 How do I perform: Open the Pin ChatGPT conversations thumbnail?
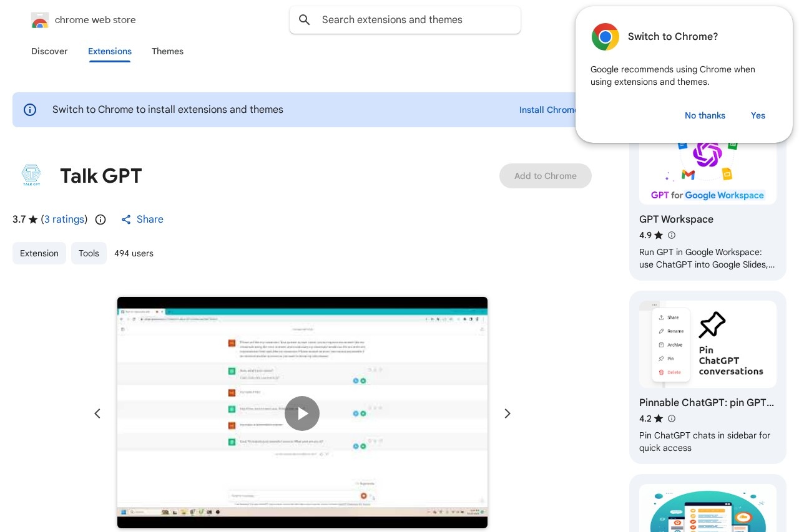(x=707, y=344)
